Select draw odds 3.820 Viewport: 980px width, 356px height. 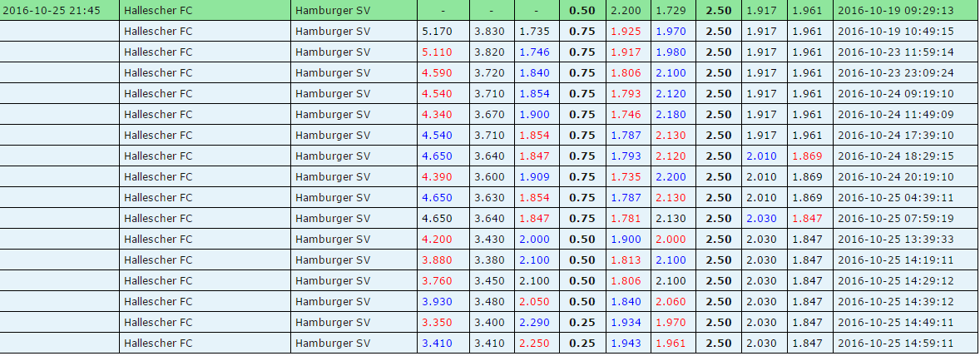coord(489,52)
